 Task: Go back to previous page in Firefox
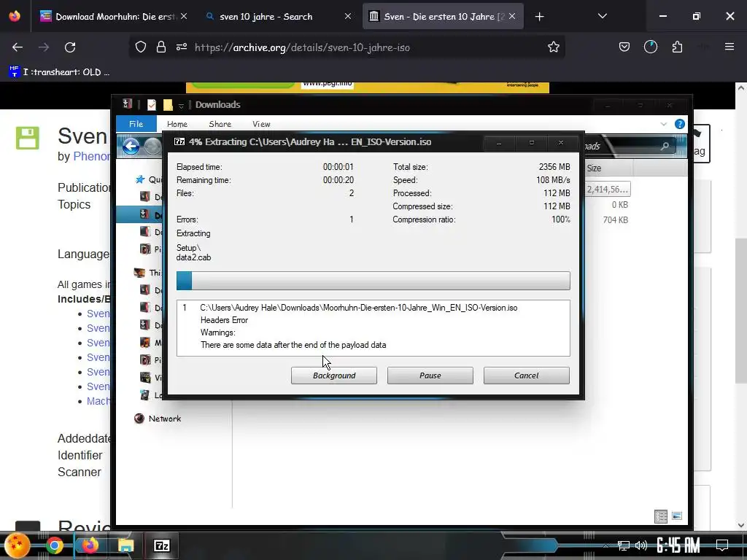[x=18, y=47]
